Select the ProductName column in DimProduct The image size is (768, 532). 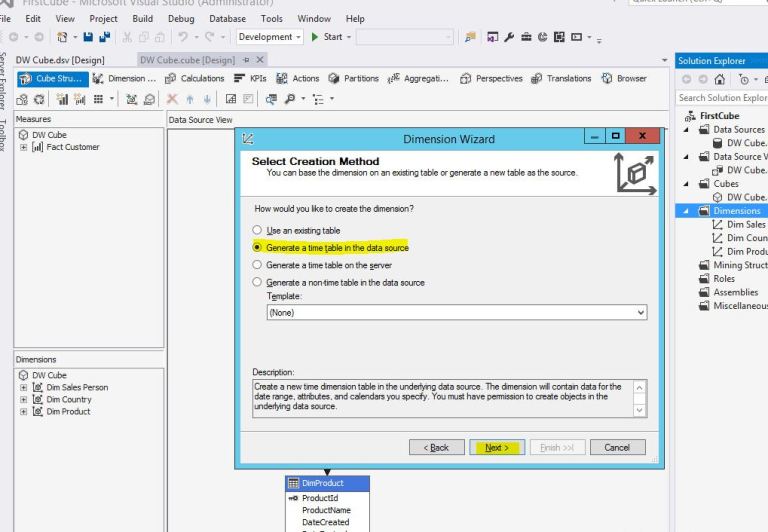[326, 510]
